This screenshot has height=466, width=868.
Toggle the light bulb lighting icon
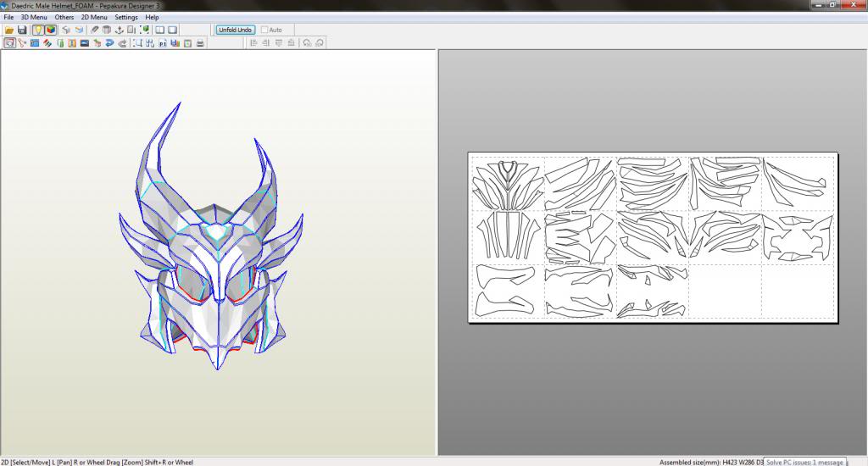(37, 30)
